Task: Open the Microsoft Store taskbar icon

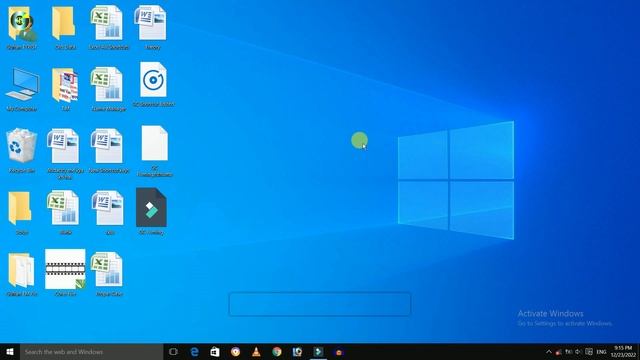Action: (x=215, y=352)
